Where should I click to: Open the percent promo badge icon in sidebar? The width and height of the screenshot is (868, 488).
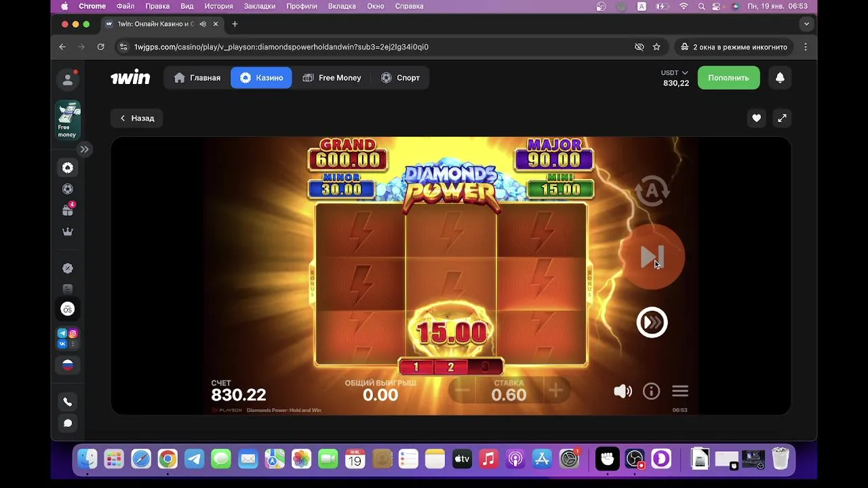(68, 268)
